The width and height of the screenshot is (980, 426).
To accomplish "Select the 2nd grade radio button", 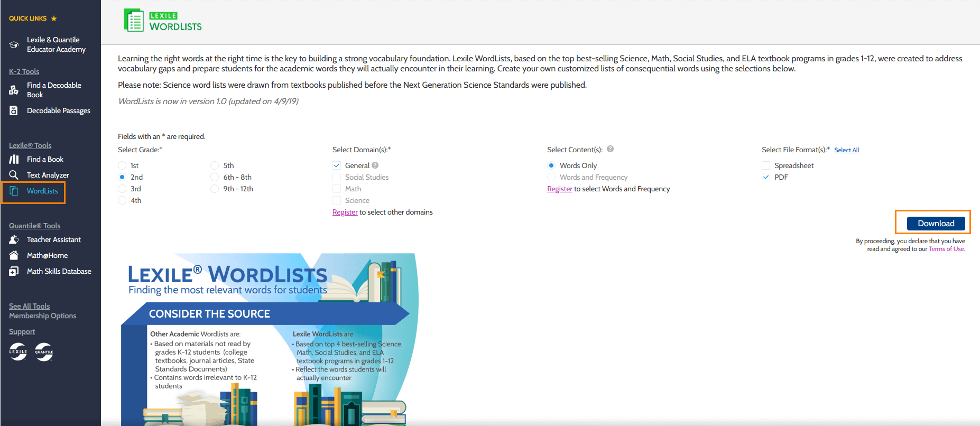I will (122, 177).
